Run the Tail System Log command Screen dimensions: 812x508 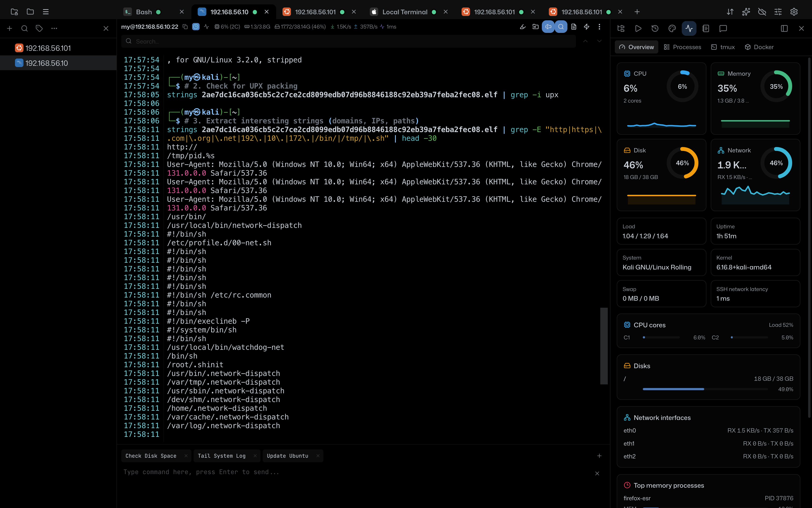[x=222, y=456]
